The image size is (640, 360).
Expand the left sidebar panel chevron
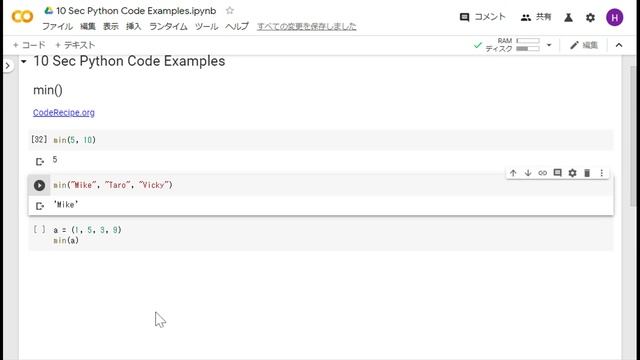8,65
